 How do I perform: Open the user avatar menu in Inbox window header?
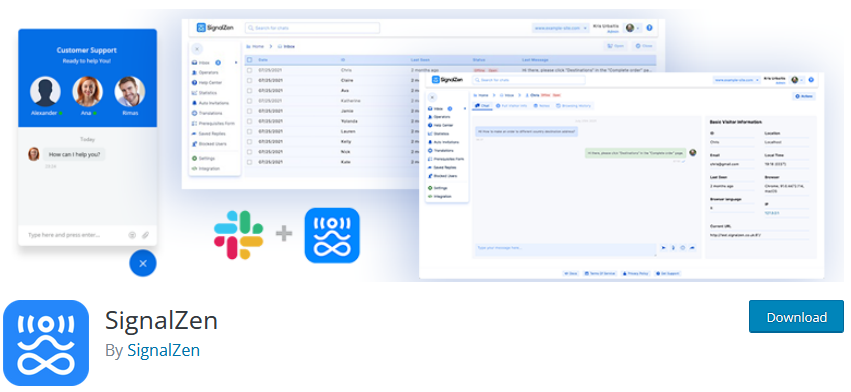[633, 28]
